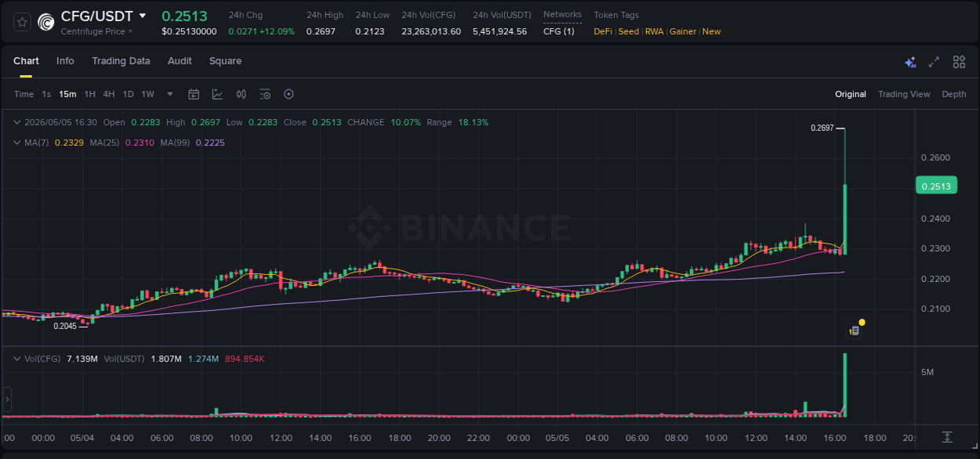Select the 15m interval

[x=67, y=94]
